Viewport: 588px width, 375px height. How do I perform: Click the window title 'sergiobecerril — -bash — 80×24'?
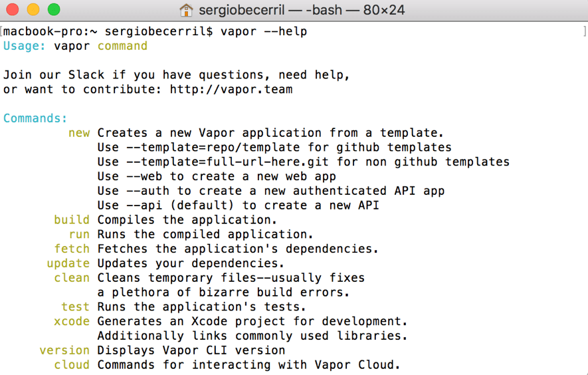[302, 10]
